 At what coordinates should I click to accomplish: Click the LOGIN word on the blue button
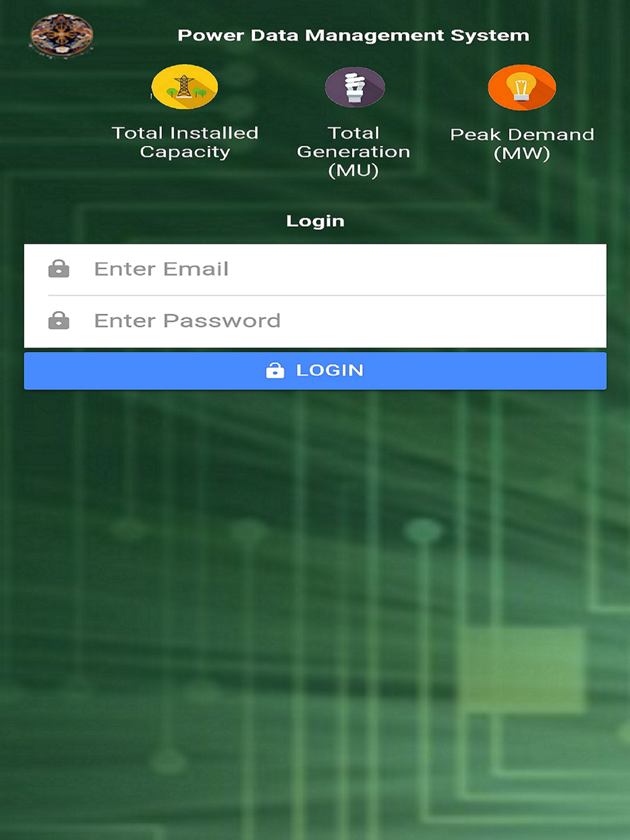pyautogui.click(x=330, y=370)
